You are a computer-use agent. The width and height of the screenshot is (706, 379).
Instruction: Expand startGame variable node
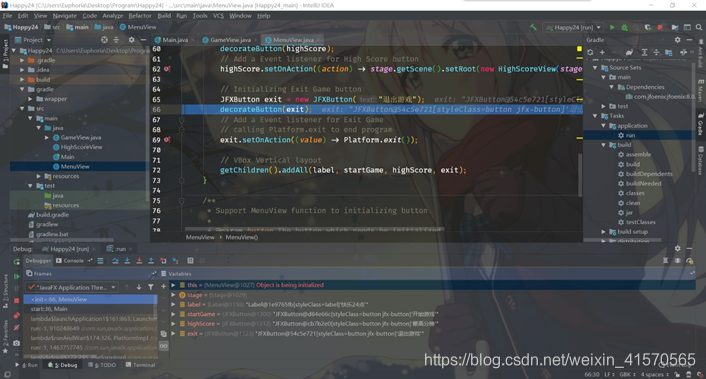point(173,314)
